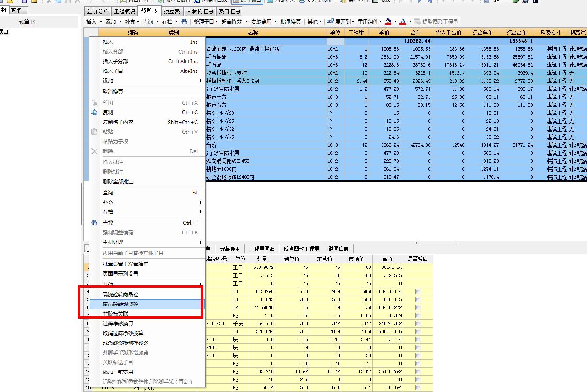Click the 展开到 tree icon
The image size is (587, 392).
[331, 21]
